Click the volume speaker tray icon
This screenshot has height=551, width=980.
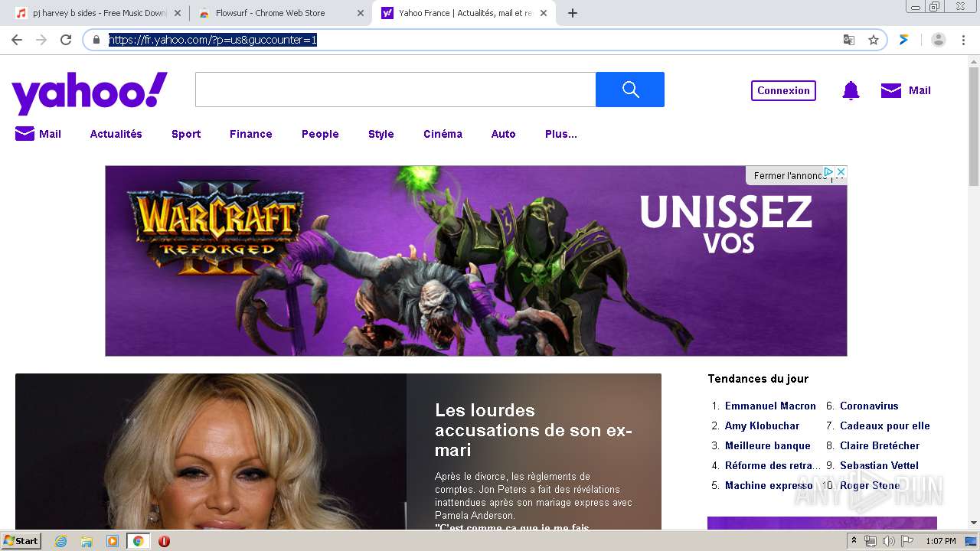pyautogui.click(x=888, y=541)
